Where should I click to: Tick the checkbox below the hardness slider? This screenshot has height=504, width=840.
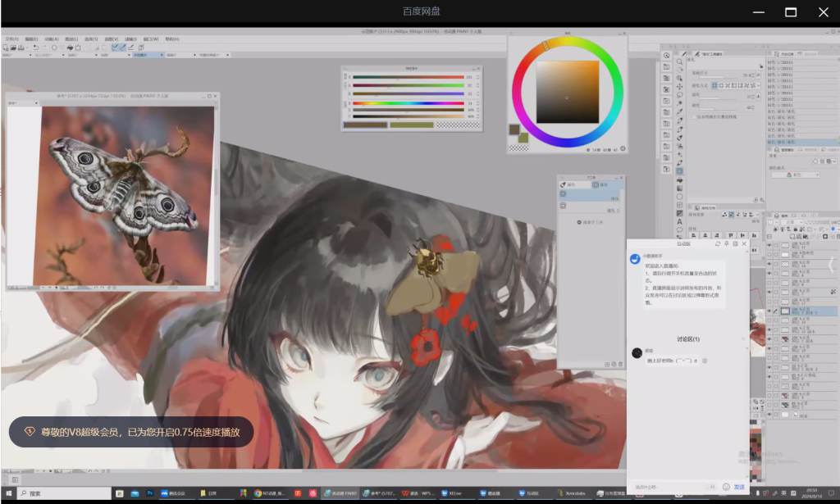pyautogui.click(x=693, y=116)
